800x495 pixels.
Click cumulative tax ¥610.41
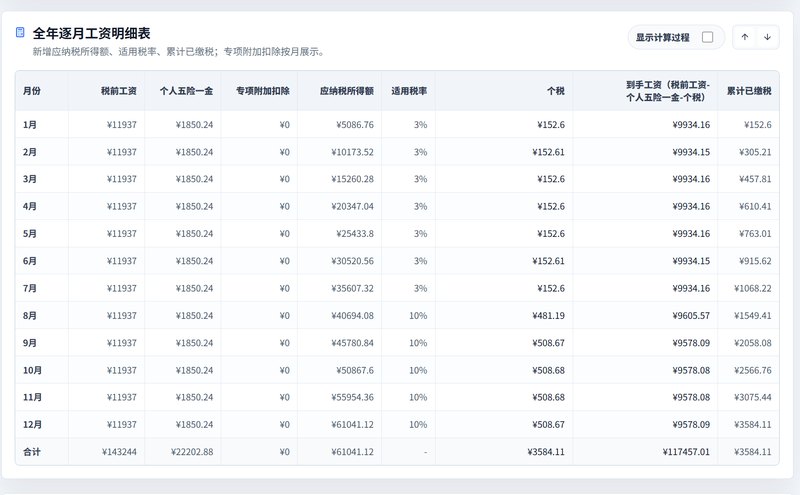(x=755, y=207)
